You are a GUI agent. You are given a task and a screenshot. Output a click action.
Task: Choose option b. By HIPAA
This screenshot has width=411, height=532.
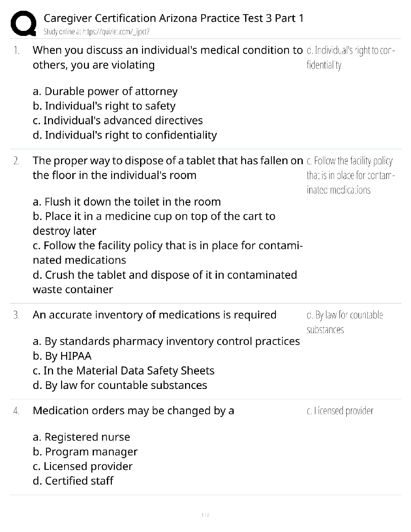click(x=62, y=356)
